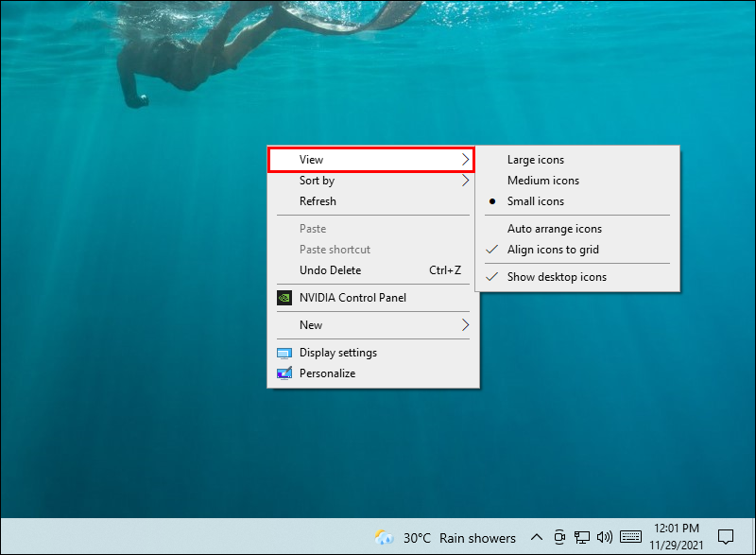Enable Auto arrange icons

[577, 229]
